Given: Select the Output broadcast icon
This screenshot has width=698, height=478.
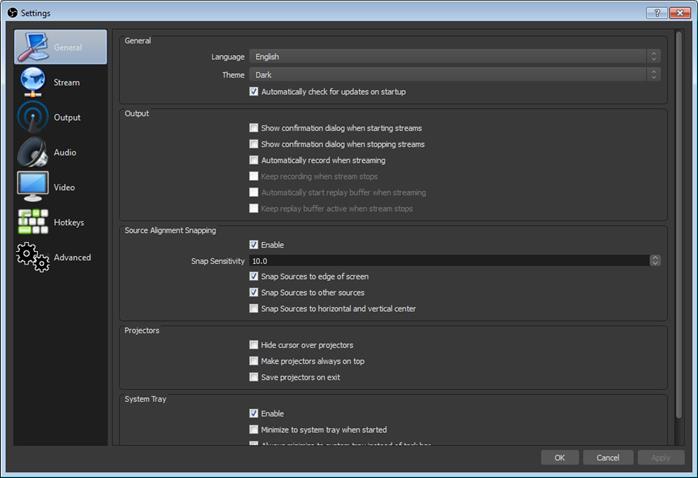Looking at the screenshot, I should point(33,117).
